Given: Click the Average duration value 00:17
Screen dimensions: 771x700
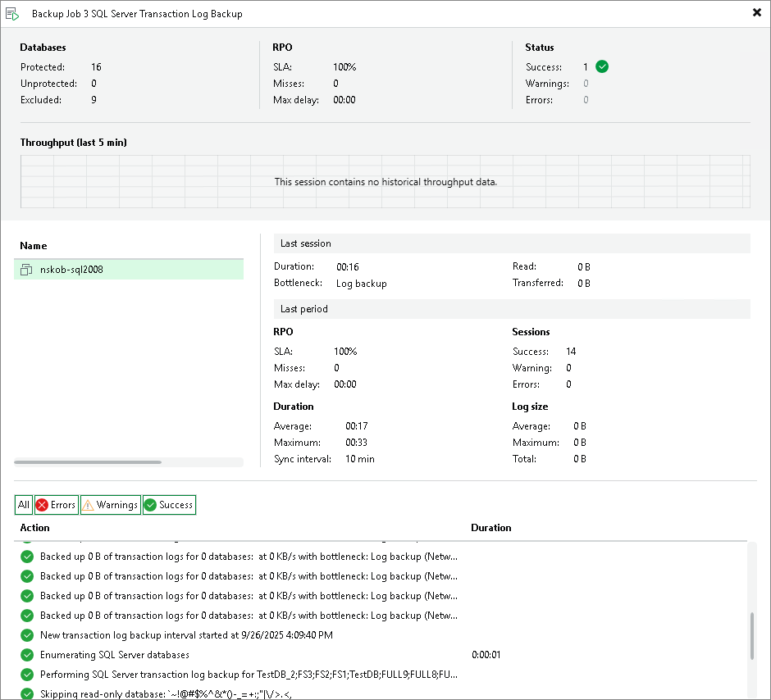Looking at the screenshot, I should (357, 426).
